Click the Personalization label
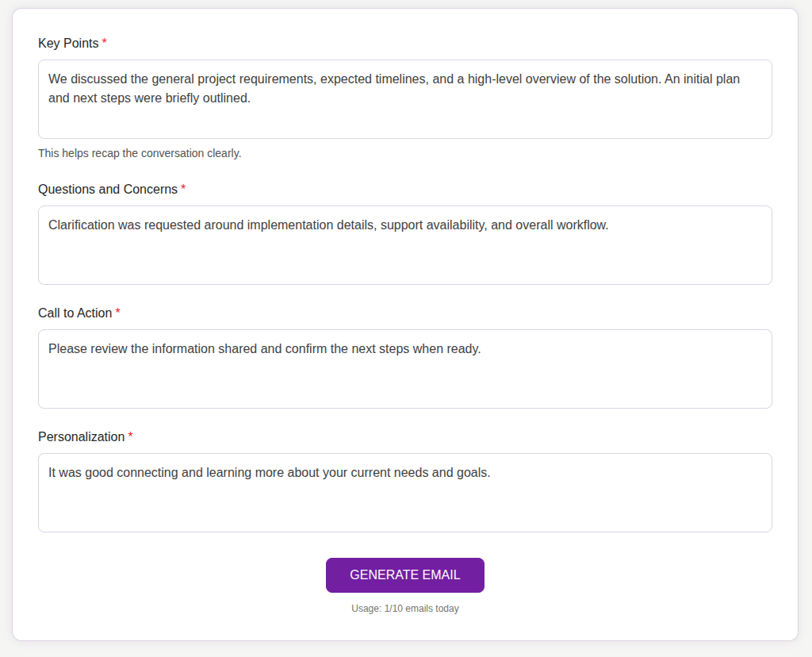 (x=81, y=436)
